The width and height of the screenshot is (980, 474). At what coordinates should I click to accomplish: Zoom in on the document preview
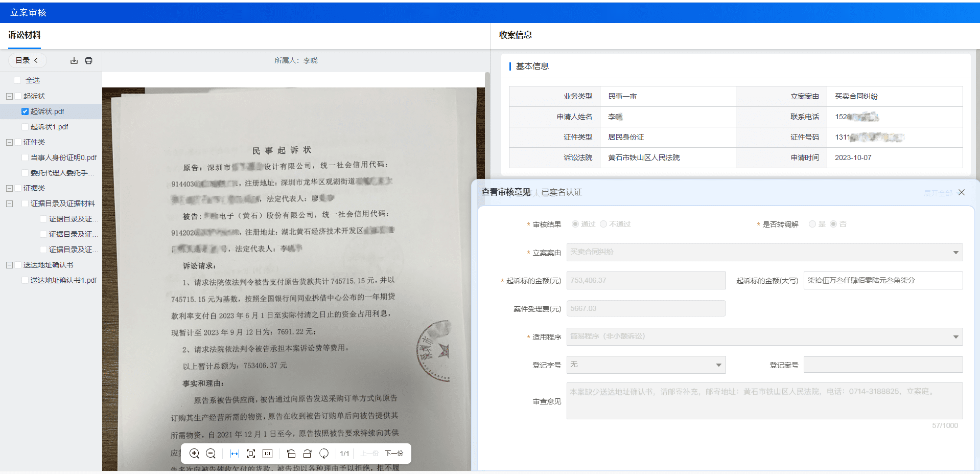194,454
